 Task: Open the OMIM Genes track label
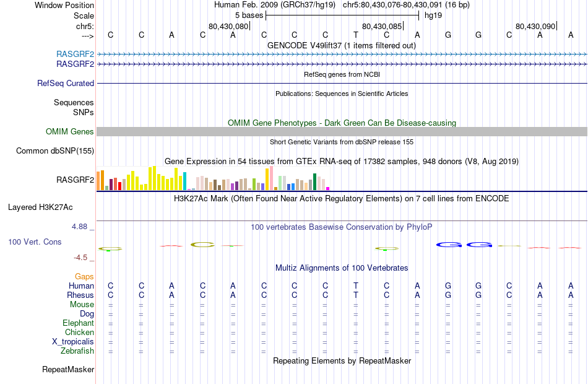tap(70, 132)
